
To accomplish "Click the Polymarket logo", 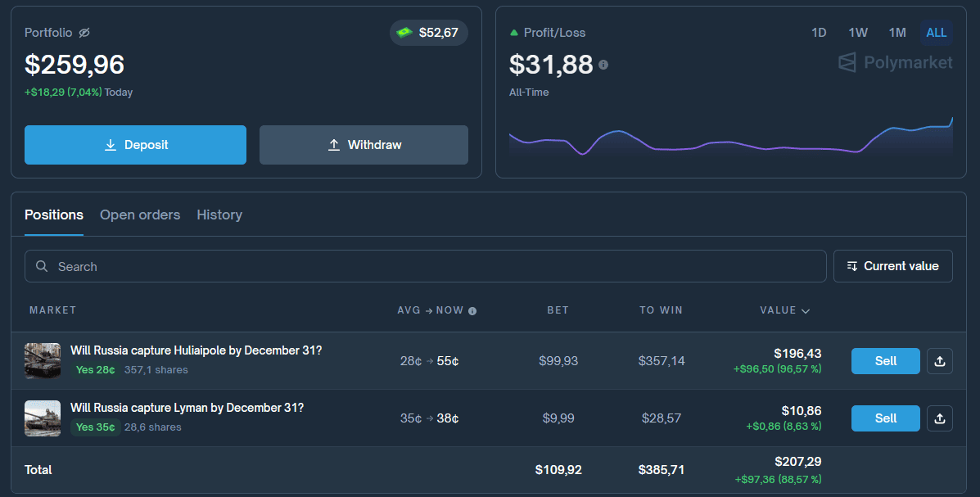I will coord(896,63).
